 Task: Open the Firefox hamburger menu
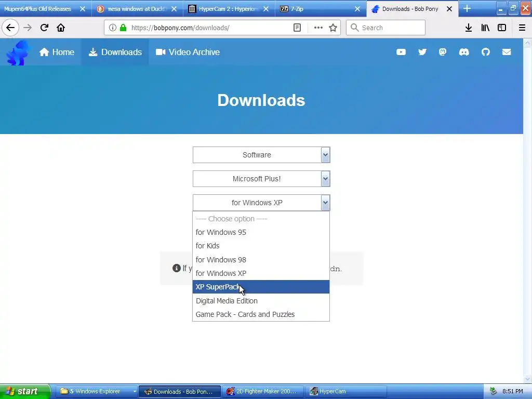coord(522,28)
